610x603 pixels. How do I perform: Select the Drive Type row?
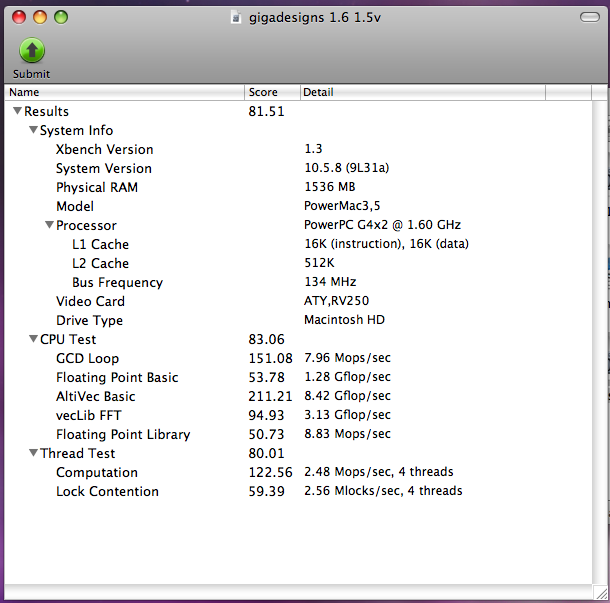click(x=298, y=320)
